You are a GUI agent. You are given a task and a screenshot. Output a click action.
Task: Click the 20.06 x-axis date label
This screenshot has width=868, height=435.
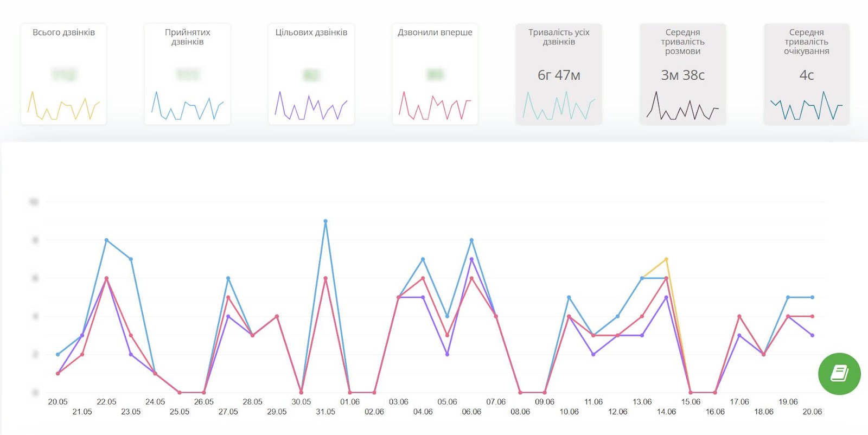click(x=812, y=412)
